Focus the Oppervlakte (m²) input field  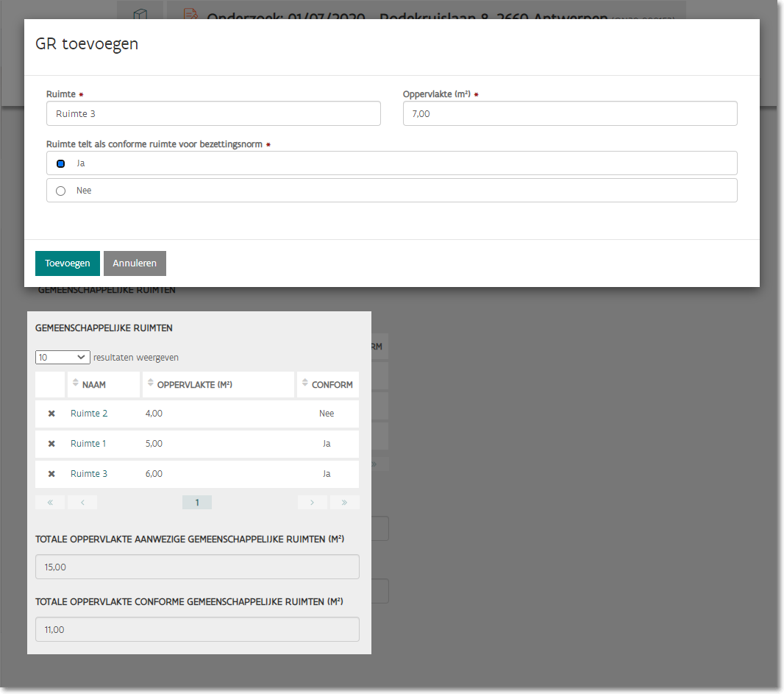569,114
